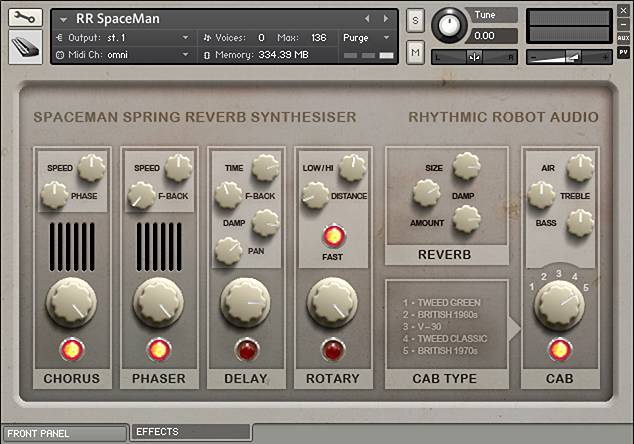Toggle the PV button
The image size is (634, 444).
(x=623, y=53)
